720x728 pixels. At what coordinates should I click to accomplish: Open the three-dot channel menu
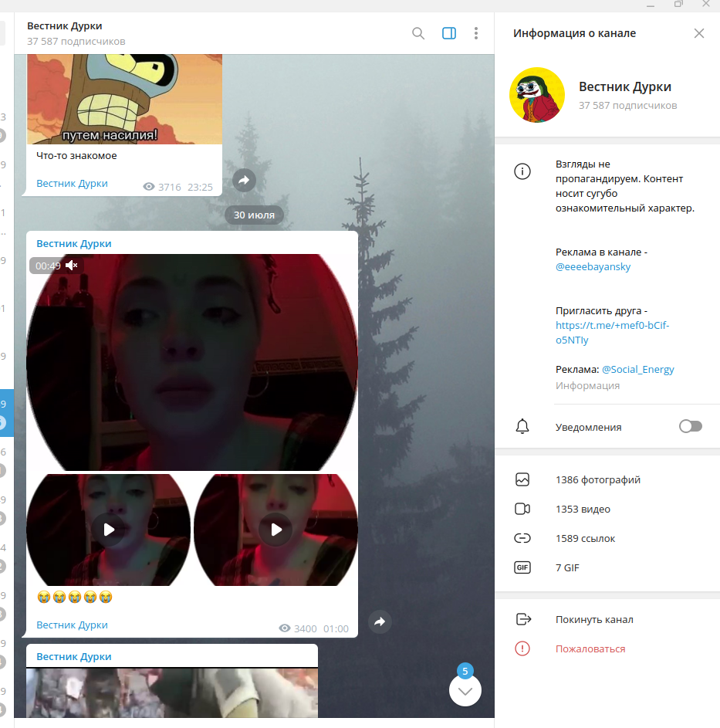pos(476,33)
